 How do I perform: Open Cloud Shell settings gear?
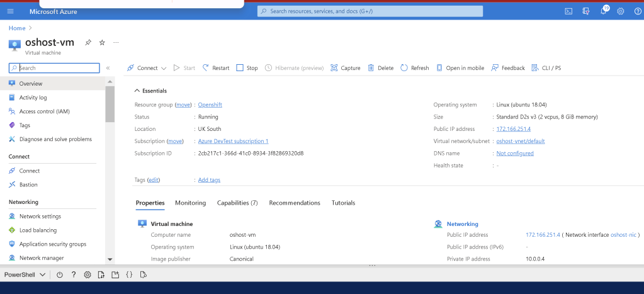(x=87, y=275)
